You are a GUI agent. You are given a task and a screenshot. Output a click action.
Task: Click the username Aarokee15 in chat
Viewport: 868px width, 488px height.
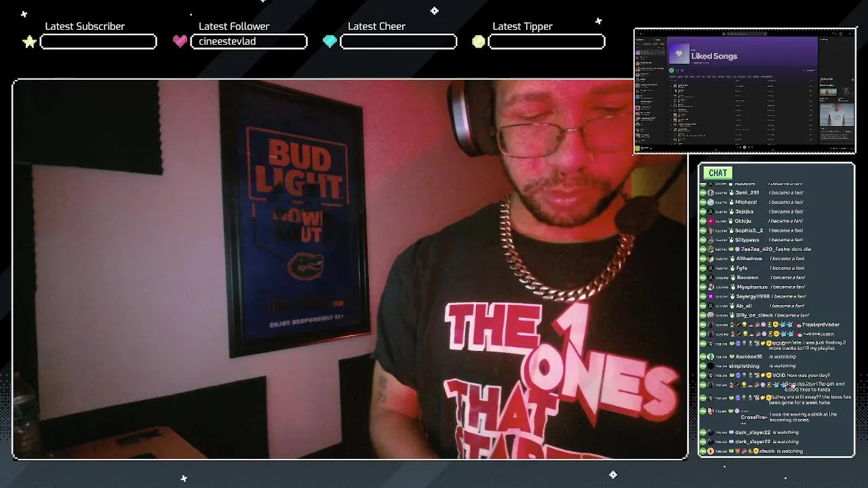(x=749, y=357)
